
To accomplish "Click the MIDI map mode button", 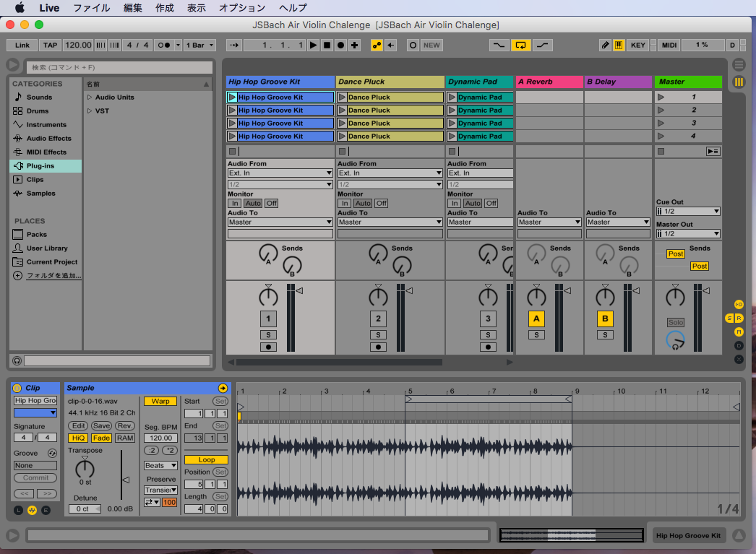I will [x=669, y=46].
